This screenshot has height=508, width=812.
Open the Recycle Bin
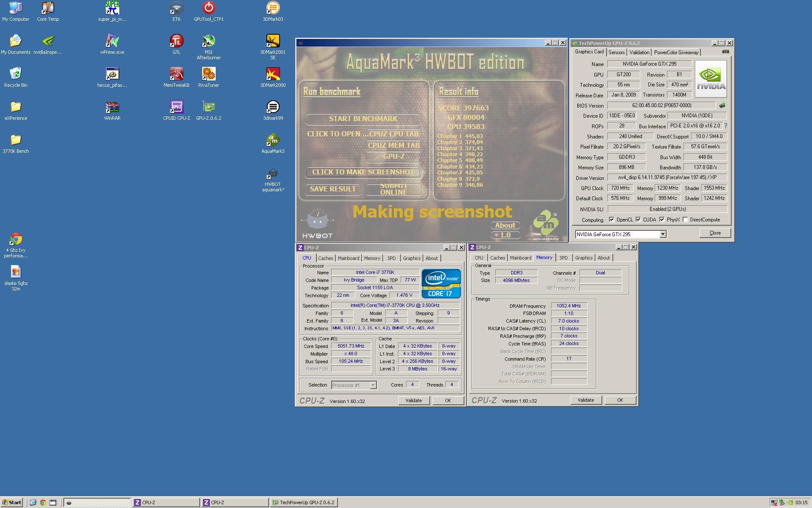coord(16,77)
